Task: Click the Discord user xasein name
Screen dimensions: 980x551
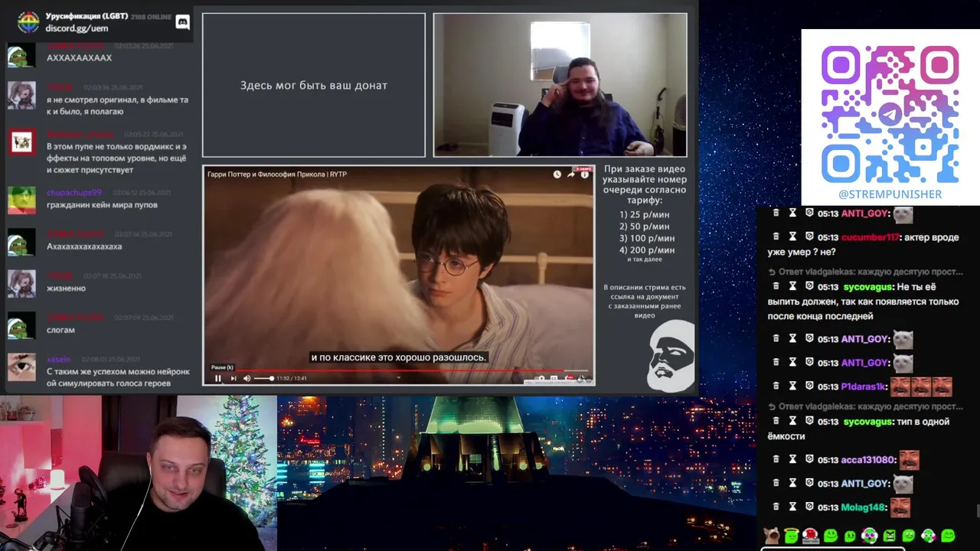Action: coord(58,359)
